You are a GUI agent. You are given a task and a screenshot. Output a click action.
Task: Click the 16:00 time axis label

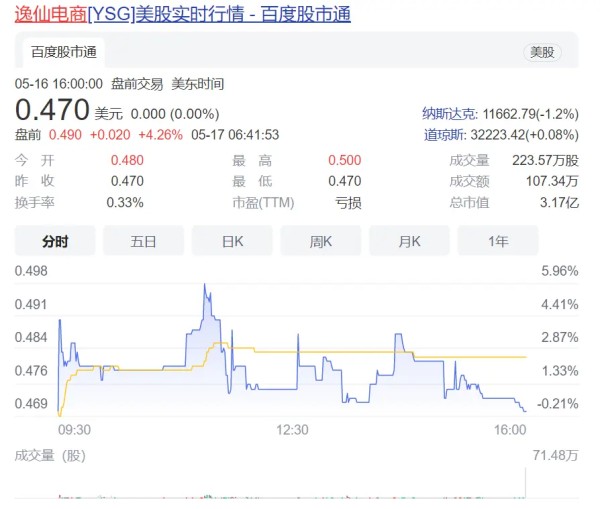(x=510, y=430)
